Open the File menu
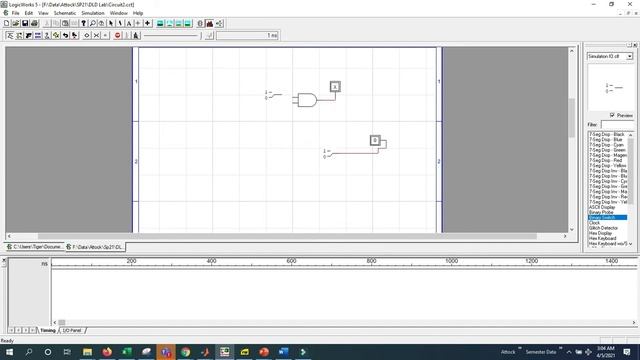The height and width of the screenshot is (360, 640). coord(16,13)
